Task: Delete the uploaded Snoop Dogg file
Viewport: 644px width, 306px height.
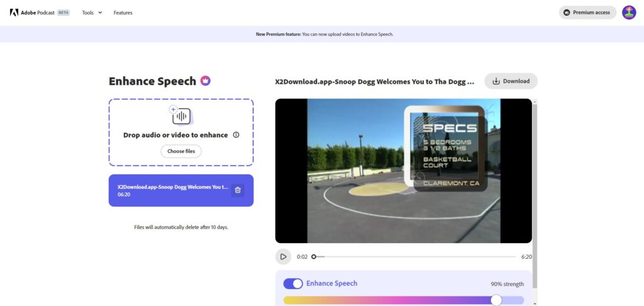Action: pos(238,190)
